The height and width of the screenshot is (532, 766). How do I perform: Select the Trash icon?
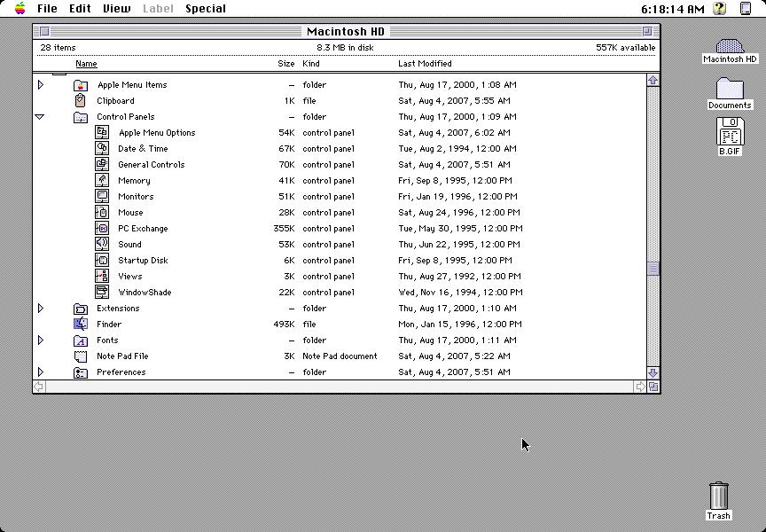[x=719, y=496]
